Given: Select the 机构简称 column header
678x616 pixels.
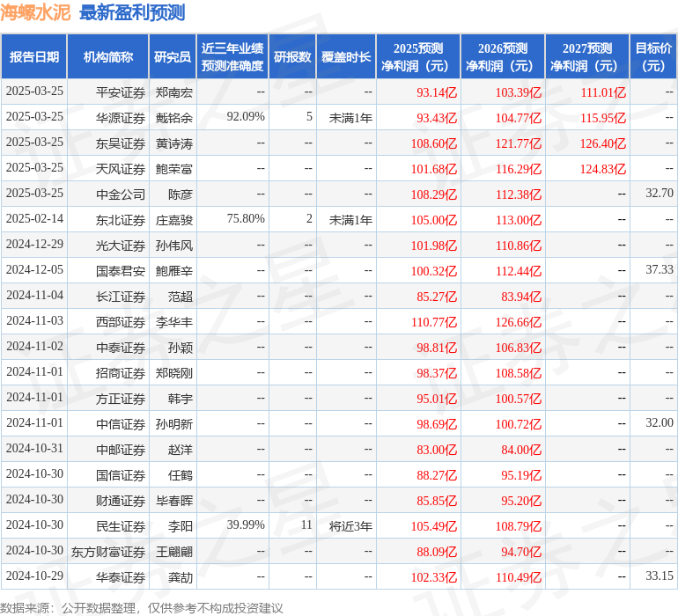Looking at the screenshot, I should click(x=108, y=56).
